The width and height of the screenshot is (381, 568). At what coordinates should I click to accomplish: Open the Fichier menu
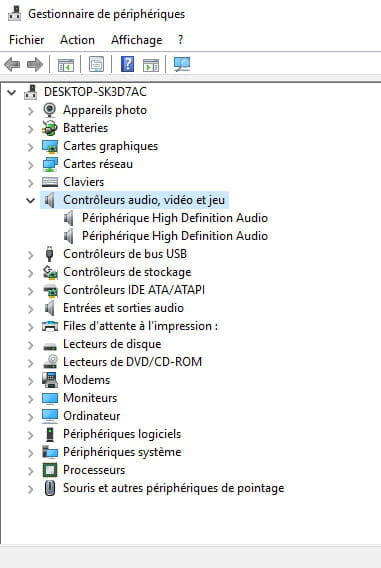click(x=26, y=40)
